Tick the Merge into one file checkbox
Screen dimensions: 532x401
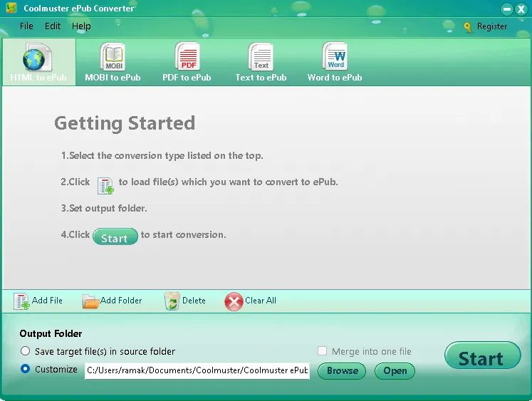[x=323, y=351]
